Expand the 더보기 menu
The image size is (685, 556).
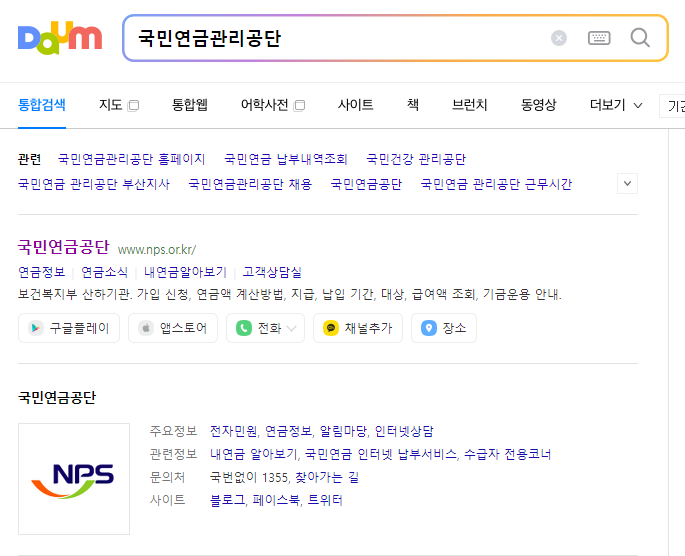616,105
